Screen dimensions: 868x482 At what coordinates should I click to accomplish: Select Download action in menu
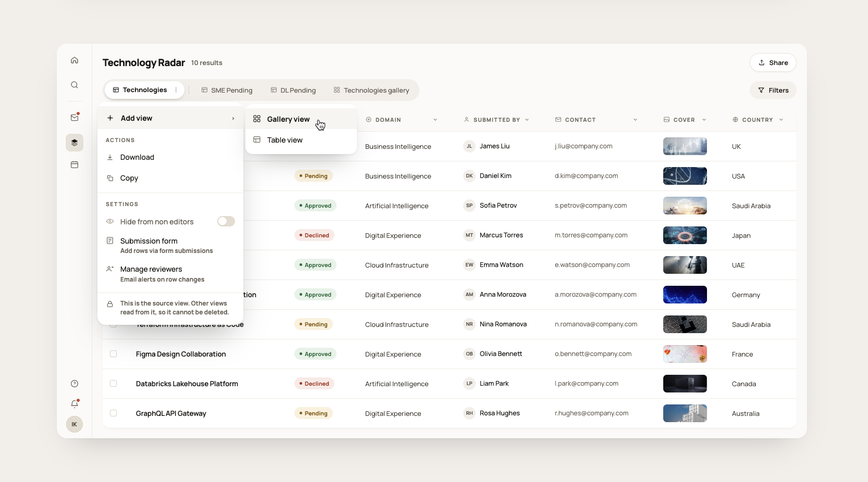pos(170,157)
